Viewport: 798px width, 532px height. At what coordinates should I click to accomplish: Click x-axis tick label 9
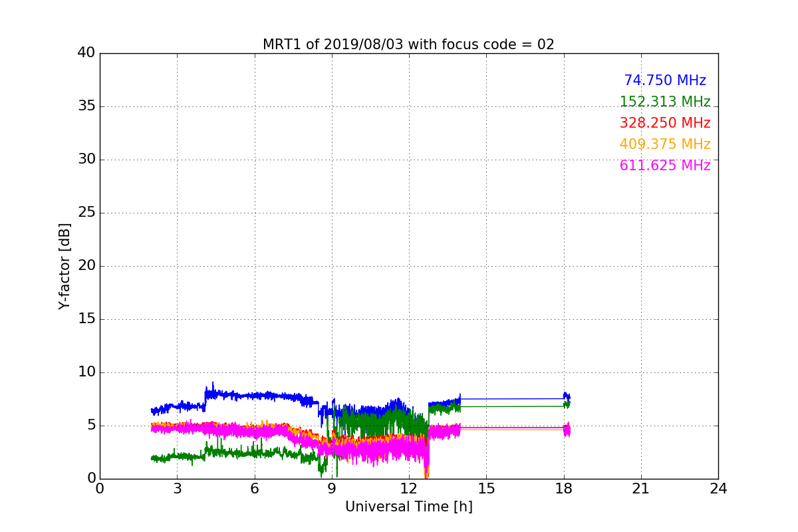[x=332, y=489]
